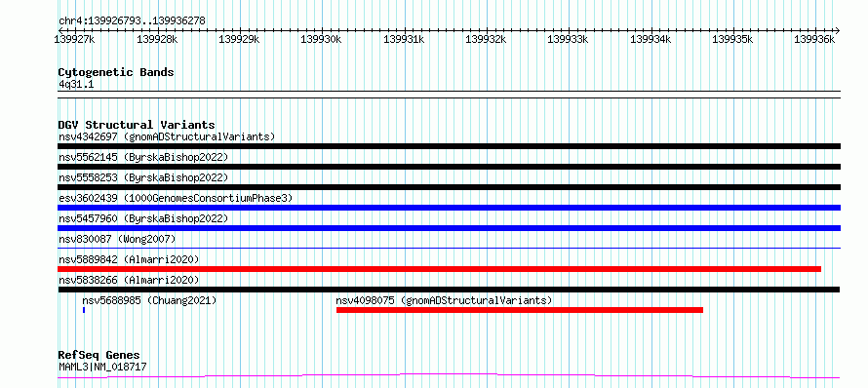Click the 139930k ruler label

pos(321,40)
